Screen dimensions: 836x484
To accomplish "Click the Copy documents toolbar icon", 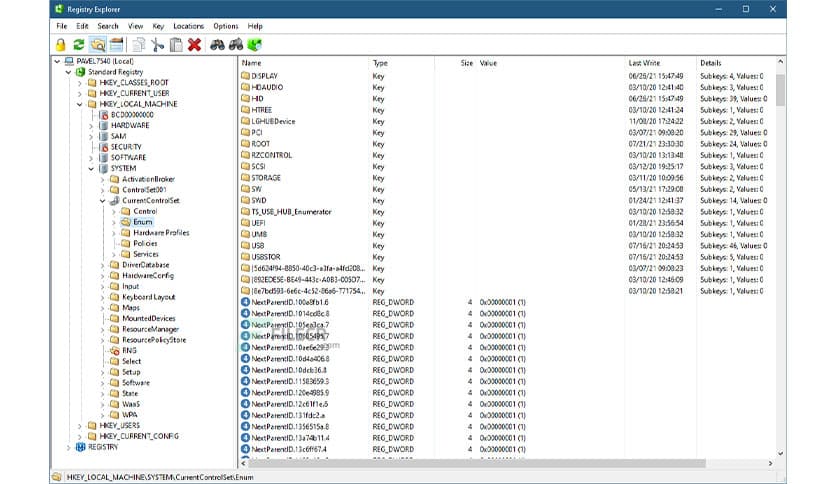I will pos(139,45).
